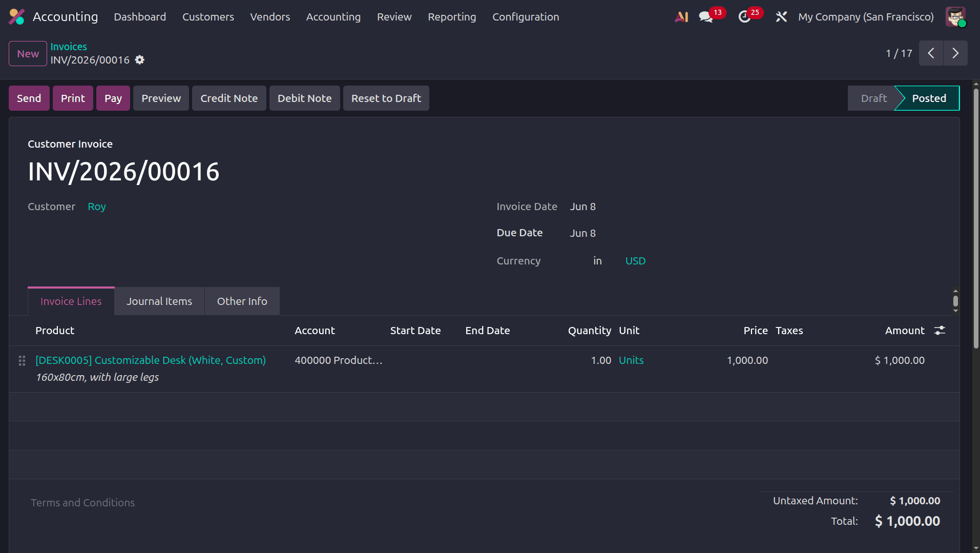Click the Account column header
Viewport: 980px width, 553px height.
tap(315, 331)
